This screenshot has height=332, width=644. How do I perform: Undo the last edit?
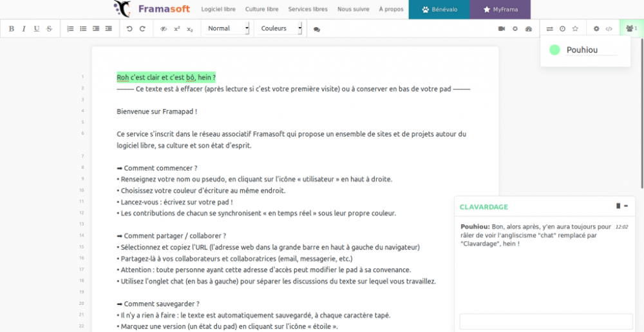coord(129,29)
